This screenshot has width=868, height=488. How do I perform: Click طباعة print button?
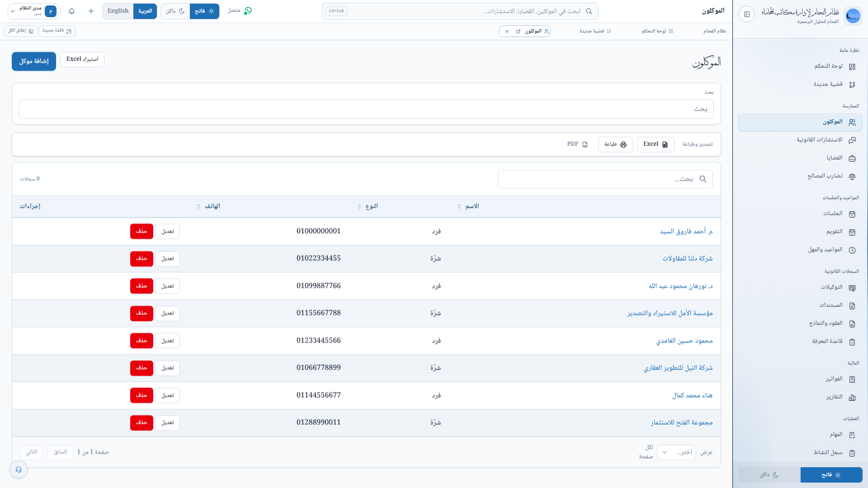click(615, 145)
